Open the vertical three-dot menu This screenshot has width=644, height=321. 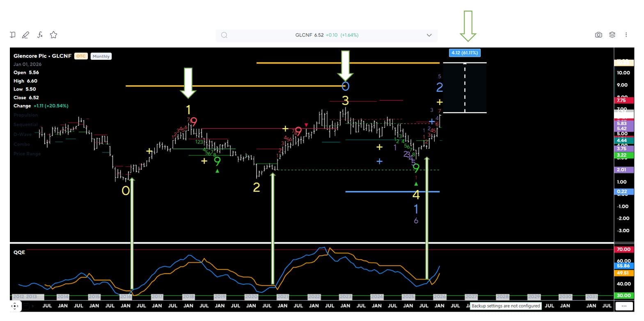point(626,35)
